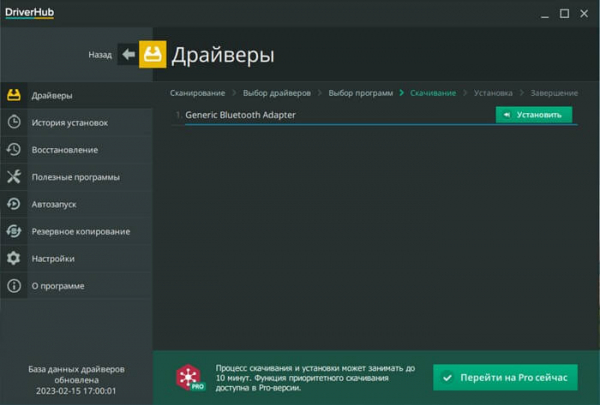This screenshot has height=405, width=600.
Task: Select the Выбор драйверов step
Action: pos(277,93)
